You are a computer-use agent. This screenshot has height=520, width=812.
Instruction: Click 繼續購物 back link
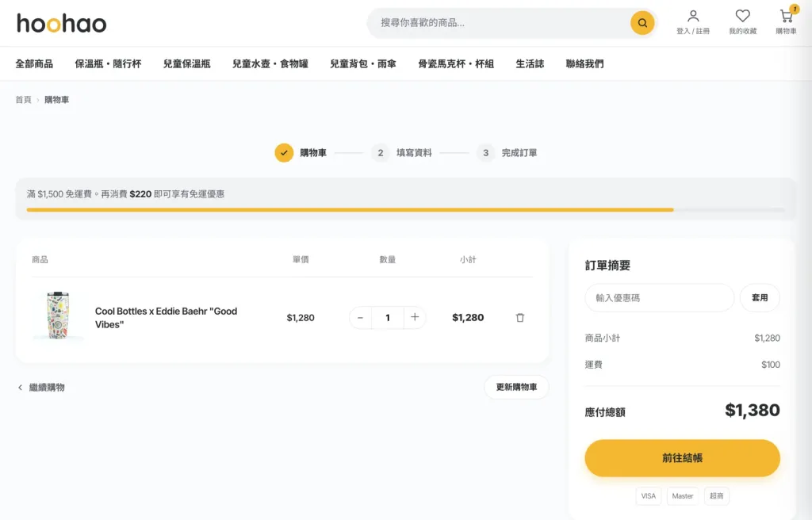click(41, 388)
